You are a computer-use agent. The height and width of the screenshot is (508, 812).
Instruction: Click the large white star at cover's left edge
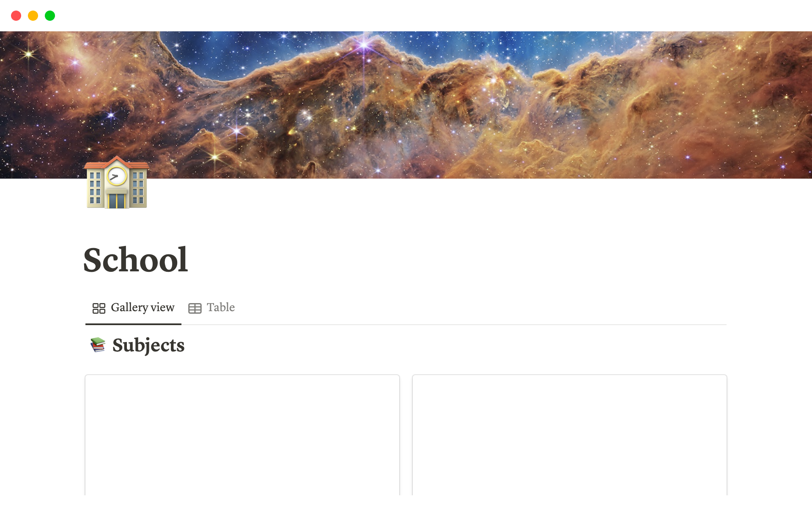[28, 54]
